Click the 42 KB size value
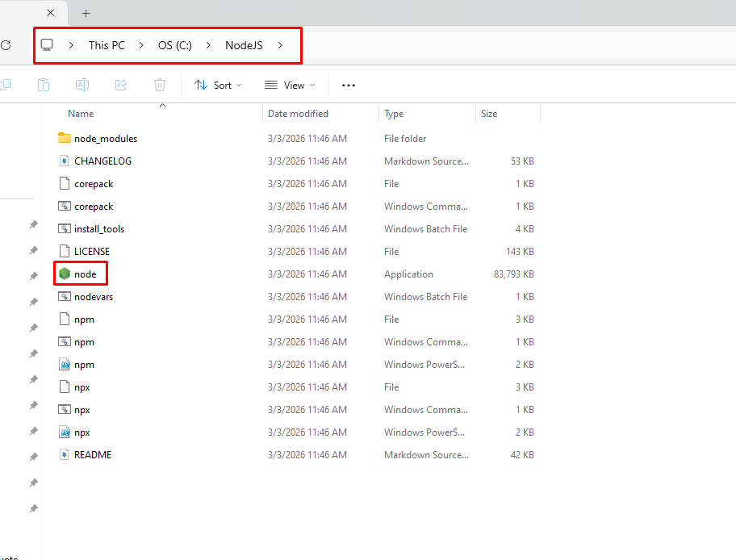Viewport: 736px width, 560px height. click(x=522, y=455)
